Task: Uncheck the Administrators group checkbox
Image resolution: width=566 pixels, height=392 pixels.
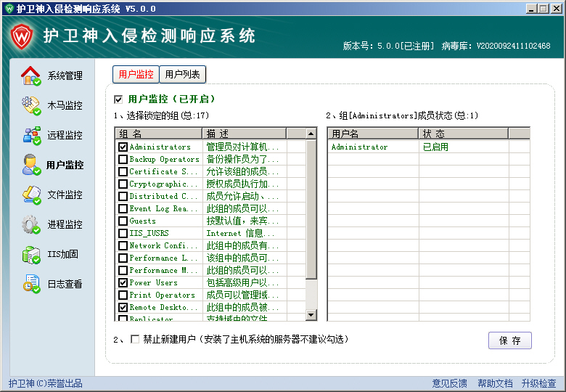Action: coord(123,147)
